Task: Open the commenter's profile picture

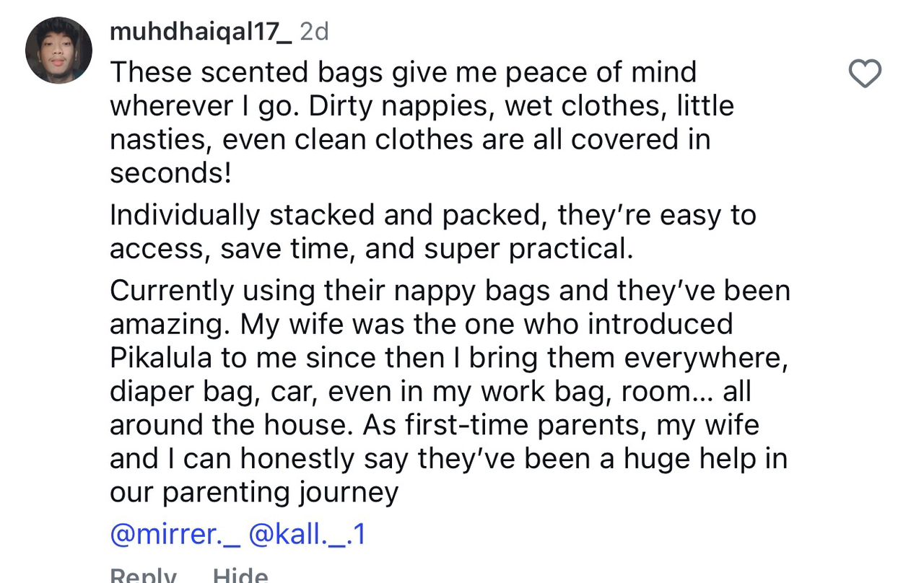Action: (x=58, y=51)
